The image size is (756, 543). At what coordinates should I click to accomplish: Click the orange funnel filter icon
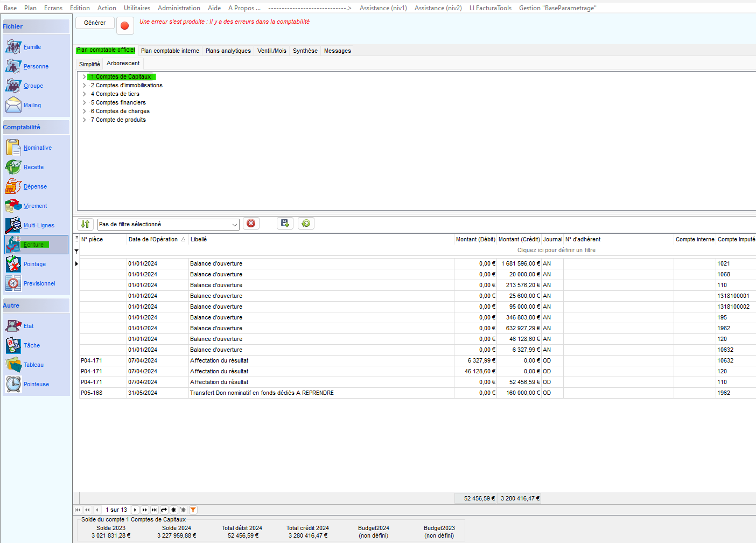193,510
